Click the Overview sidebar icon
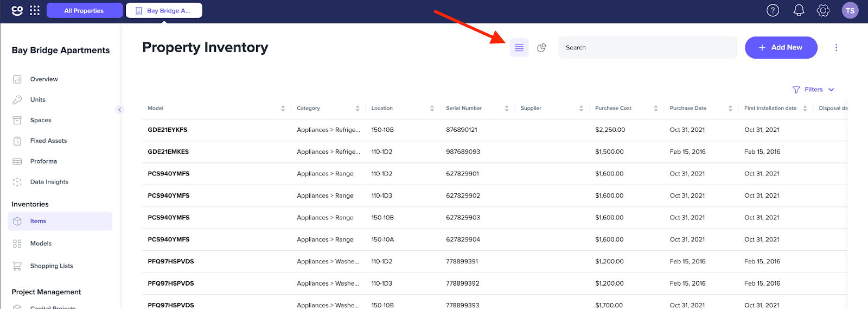The image size is (868, 309). click(17, 79)
